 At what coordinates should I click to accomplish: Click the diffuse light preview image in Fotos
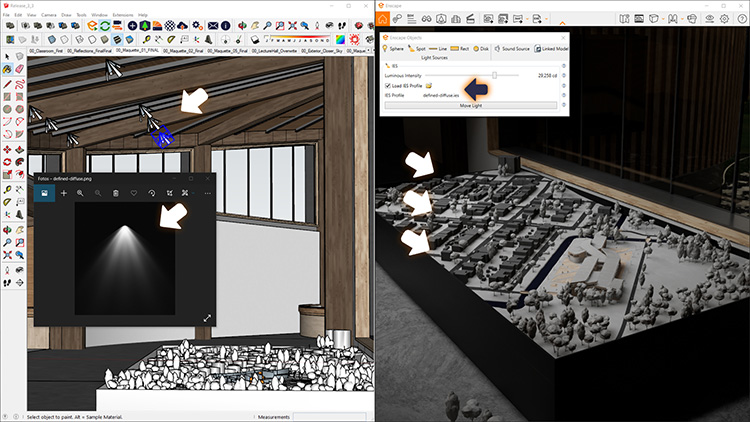124,258
